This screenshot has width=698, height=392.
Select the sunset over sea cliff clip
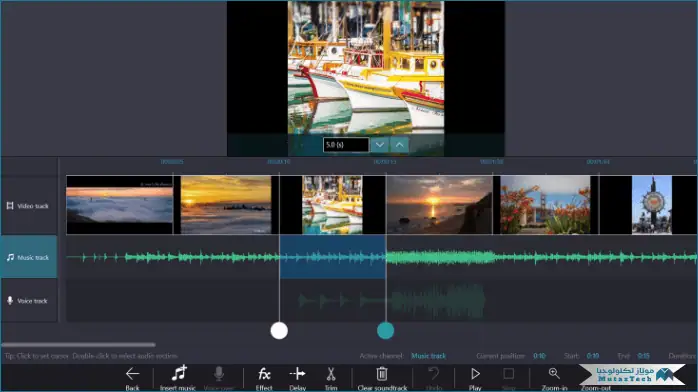[439, 205]
